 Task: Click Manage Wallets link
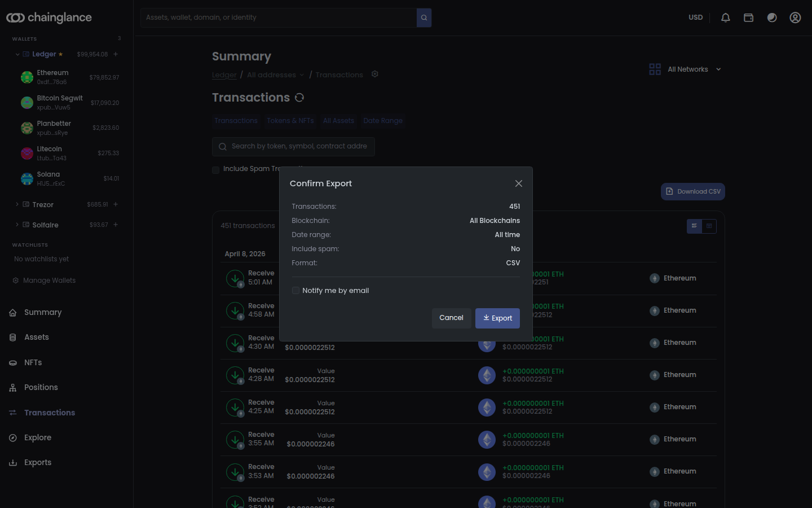49,281
